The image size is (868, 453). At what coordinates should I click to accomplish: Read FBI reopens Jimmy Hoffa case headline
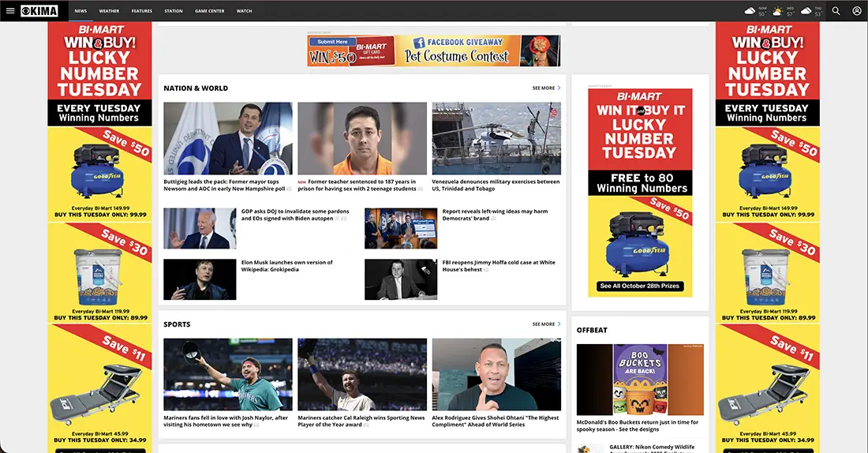tap(499, 266)
